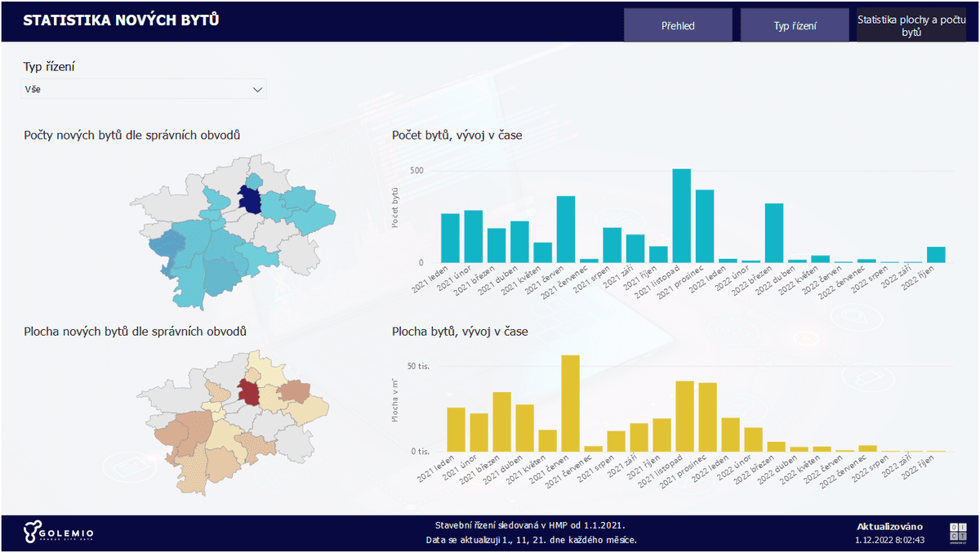Select the dark red district on area map

(x=249, y=391)
